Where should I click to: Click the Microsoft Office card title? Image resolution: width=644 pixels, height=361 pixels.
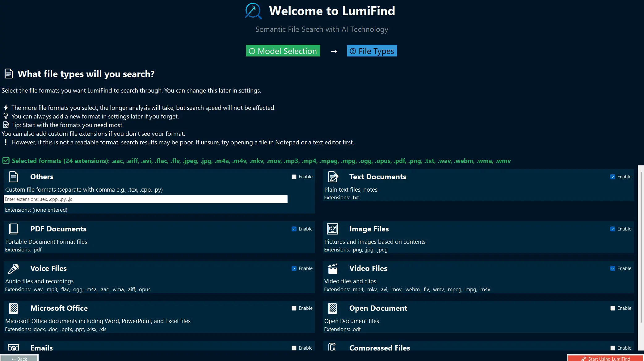point(59,308)
